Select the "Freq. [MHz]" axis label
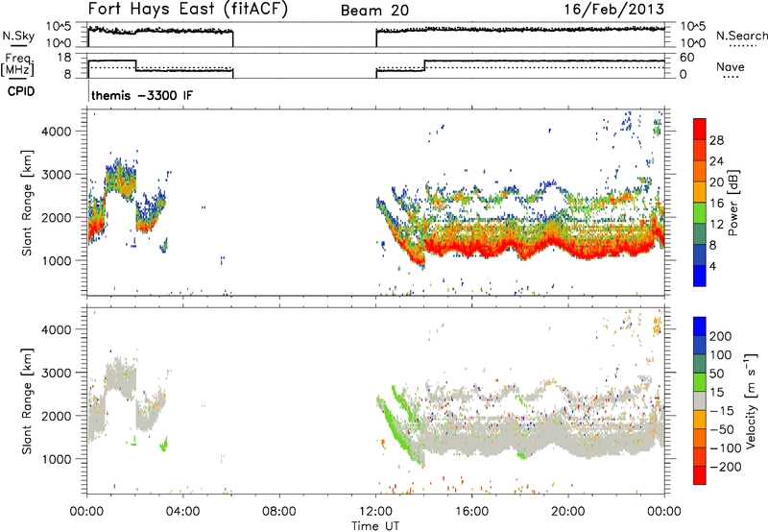768x532 pixels. [17, 65]
